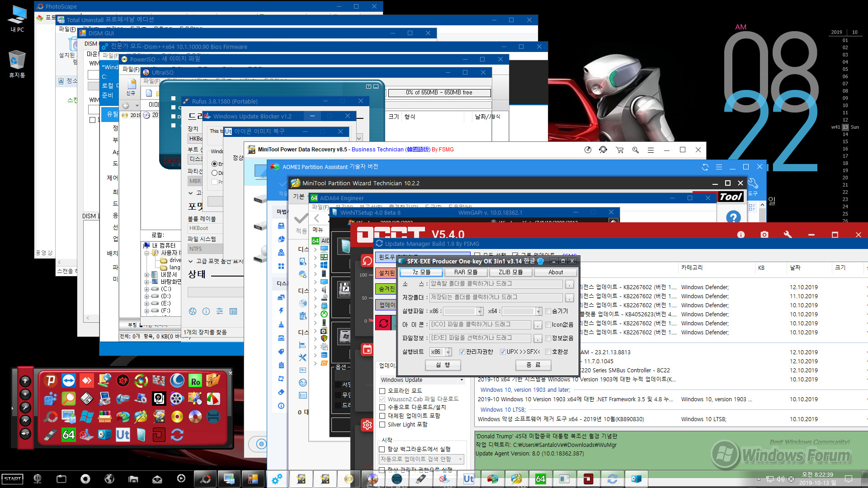868x488 pixels.
Task: Launch the blue Windows logo launcher icon
Action: [x=87, y=417]
